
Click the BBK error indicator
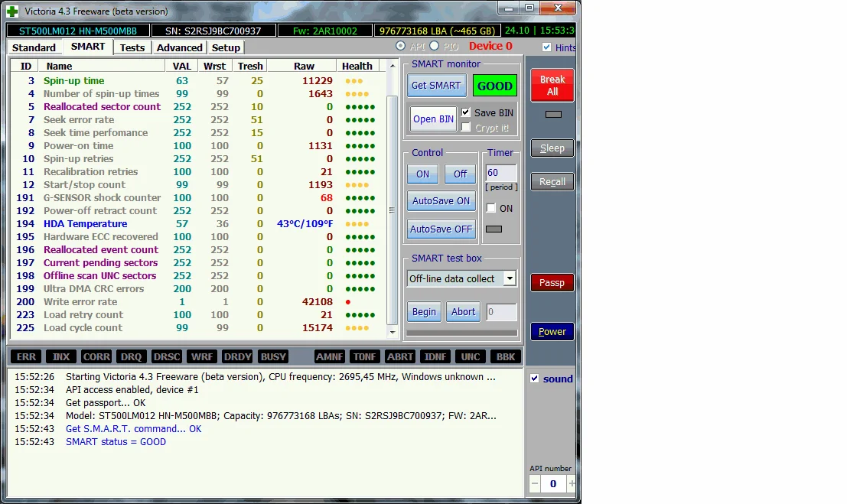click(506, 356)
